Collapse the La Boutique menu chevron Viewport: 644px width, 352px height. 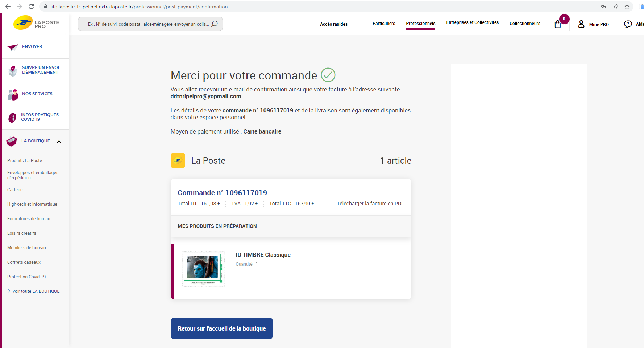pyautogui.click(x=59, y=142)
